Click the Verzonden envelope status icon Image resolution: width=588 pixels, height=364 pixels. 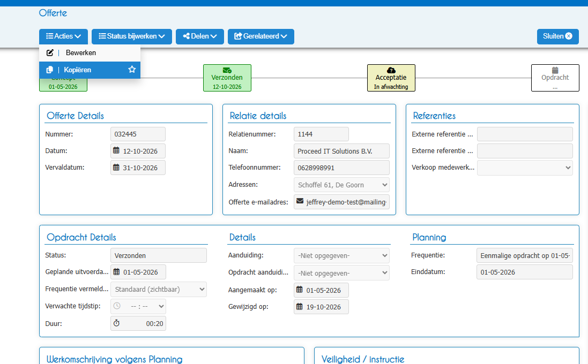(x=227, y=70)
